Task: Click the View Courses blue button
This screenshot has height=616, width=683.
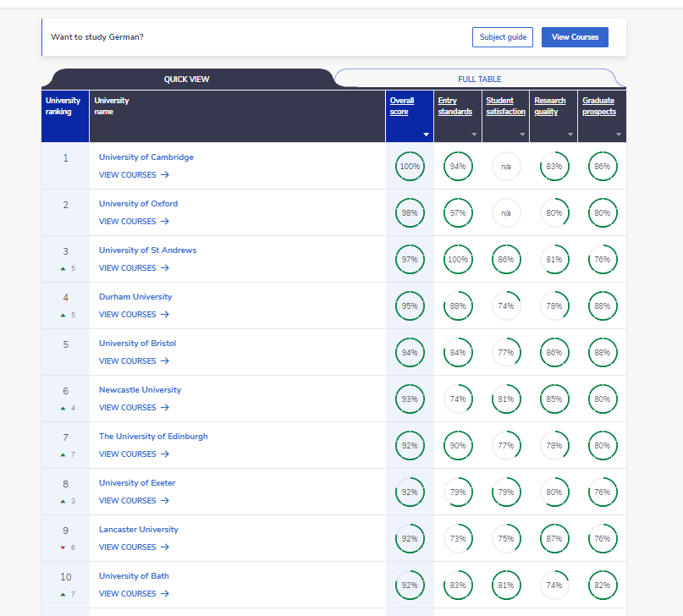Action: tap(575, 37)
